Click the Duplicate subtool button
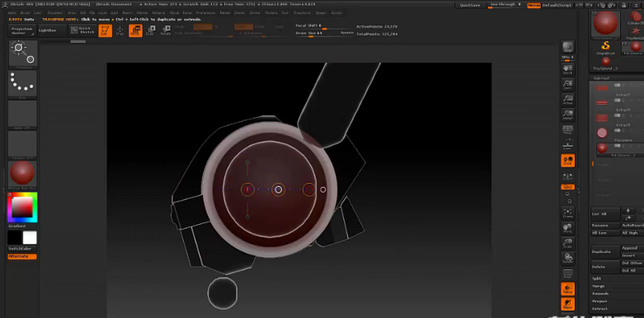The height and width of the screenshot is (318, 644). click(605, 251)
